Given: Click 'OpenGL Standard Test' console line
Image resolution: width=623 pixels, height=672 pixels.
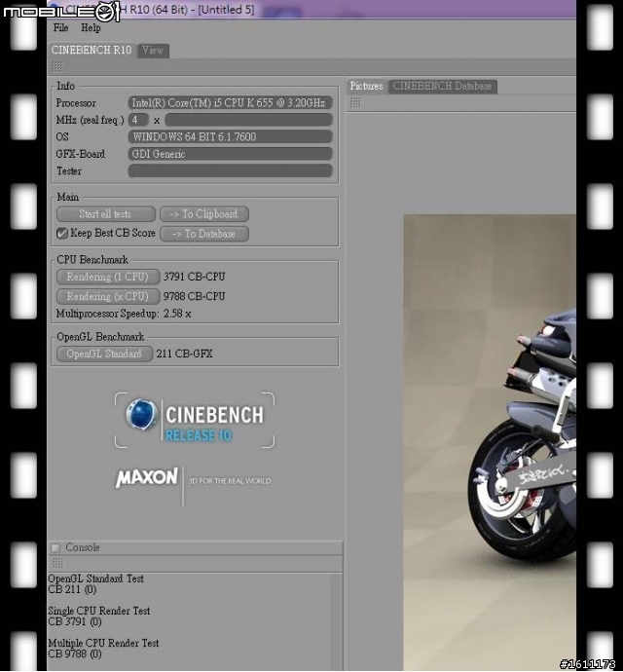Looking at the screenshot, I should pyautogui.click(x=96, y=579).
